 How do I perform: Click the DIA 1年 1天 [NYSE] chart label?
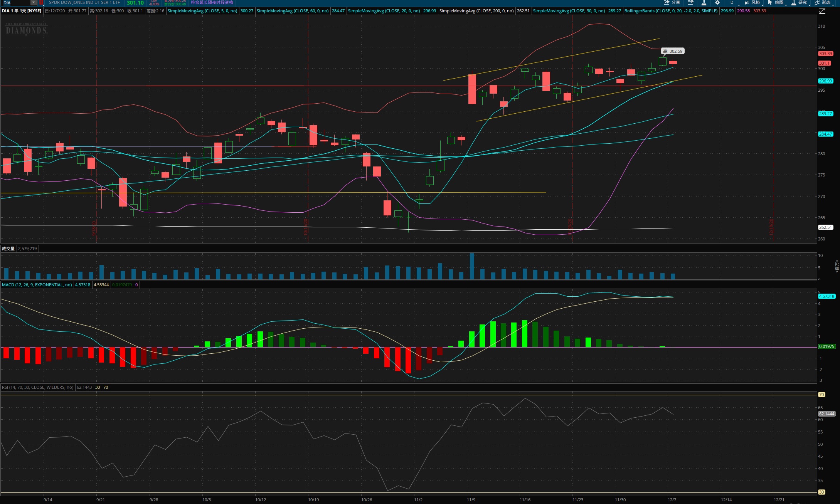[22, 11]
